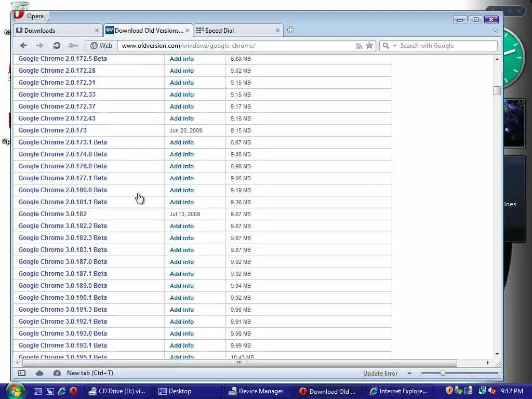
Task: Open the password wand key icon
Action: tap(73, 46)
